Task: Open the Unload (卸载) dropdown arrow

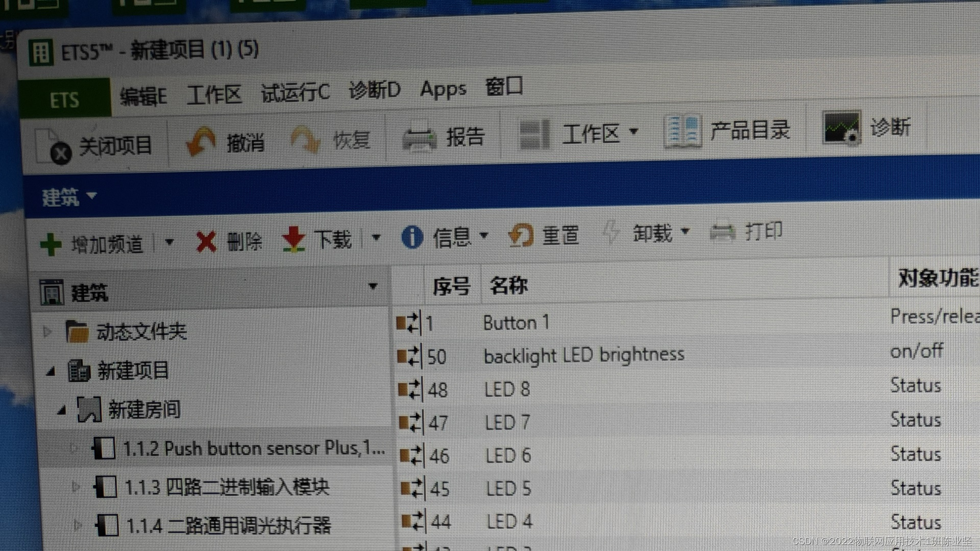Action: pos(685,232)
